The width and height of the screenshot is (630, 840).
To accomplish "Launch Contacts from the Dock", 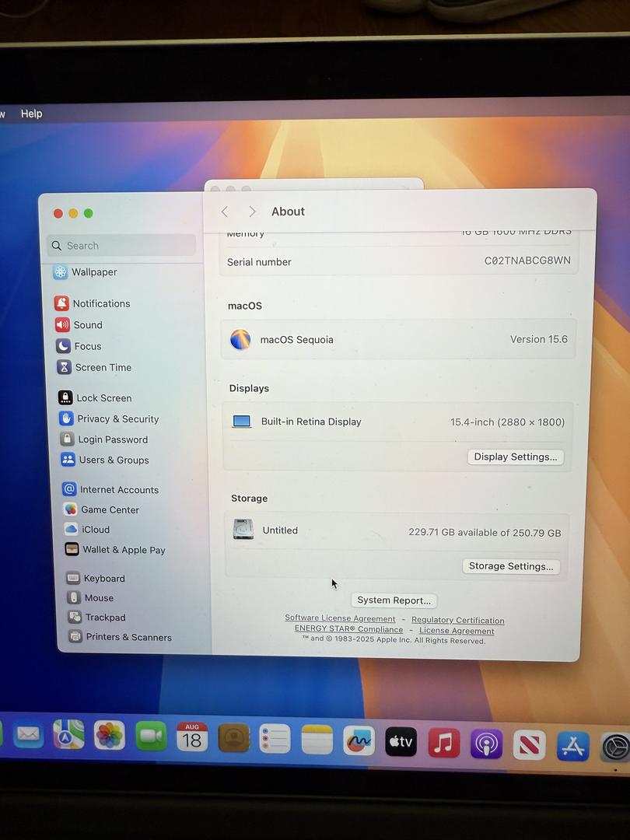I will [233, 738].
